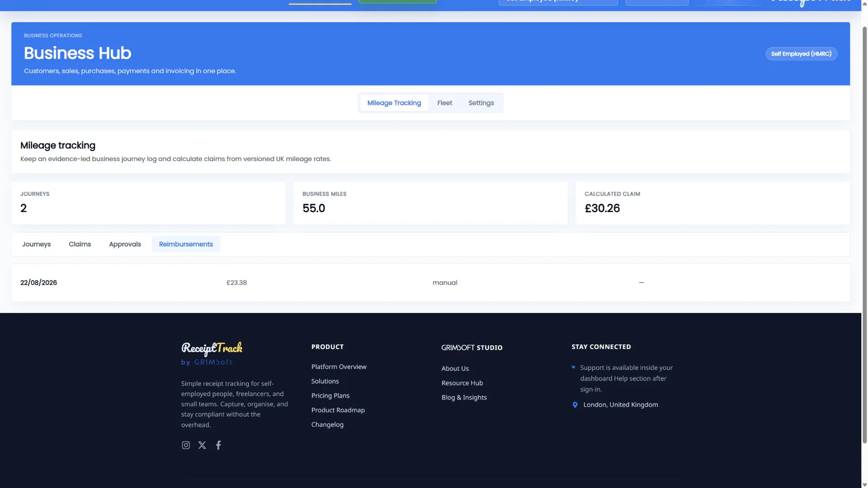The height and width of the screenshot is (488, 868).
Task: Click the £30.26 calculated claim value
Action: click(x=602, y=208)
